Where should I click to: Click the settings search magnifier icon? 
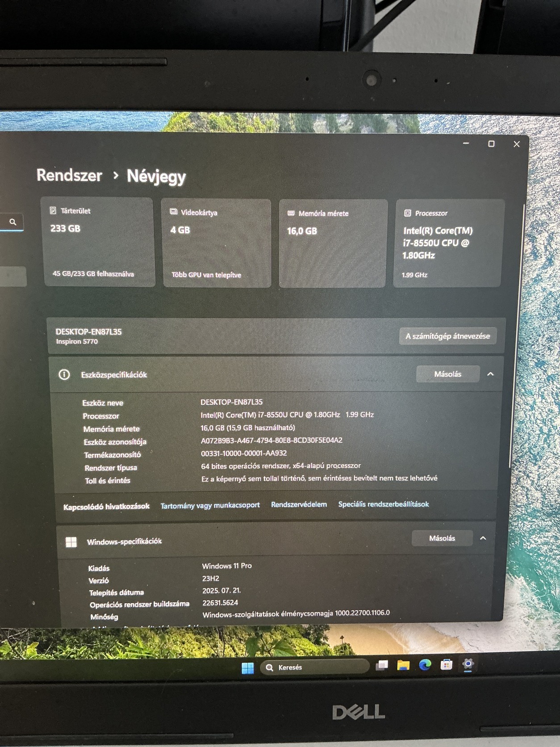[x=13, y=222]
